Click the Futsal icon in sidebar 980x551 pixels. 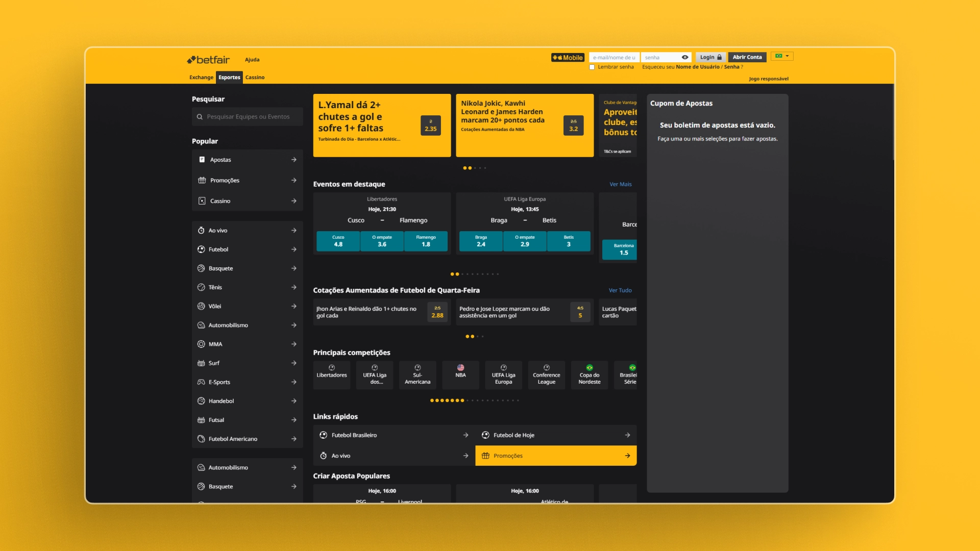coord(201,420)
